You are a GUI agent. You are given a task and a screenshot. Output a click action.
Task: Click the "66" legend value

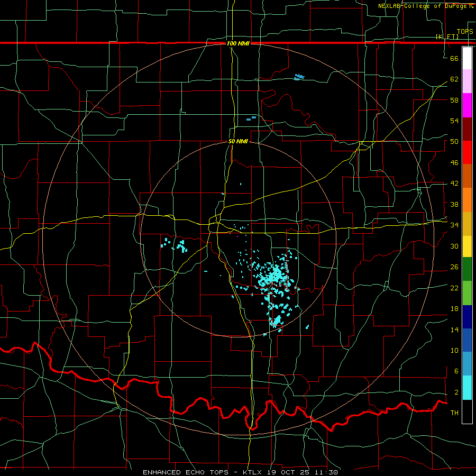(454, 58)
